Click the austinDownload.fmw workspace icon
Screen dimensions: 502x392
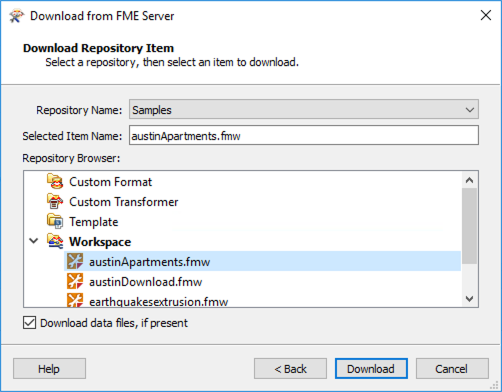[75, 281]
